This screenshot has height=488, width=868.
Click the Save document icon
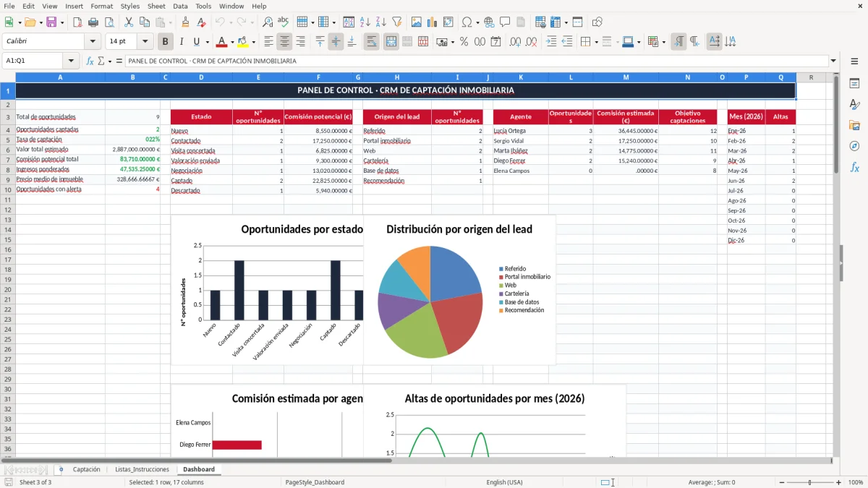tap(51, 22)
